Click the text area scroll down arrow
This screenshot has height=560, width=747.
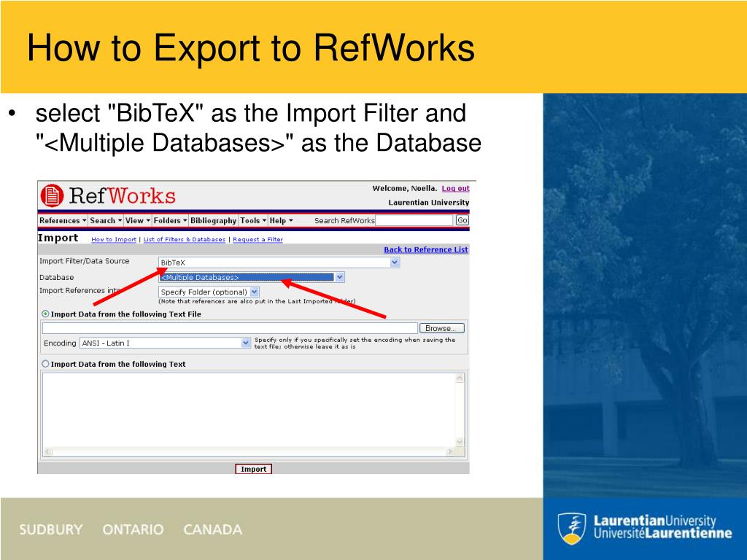pos(460,442)
